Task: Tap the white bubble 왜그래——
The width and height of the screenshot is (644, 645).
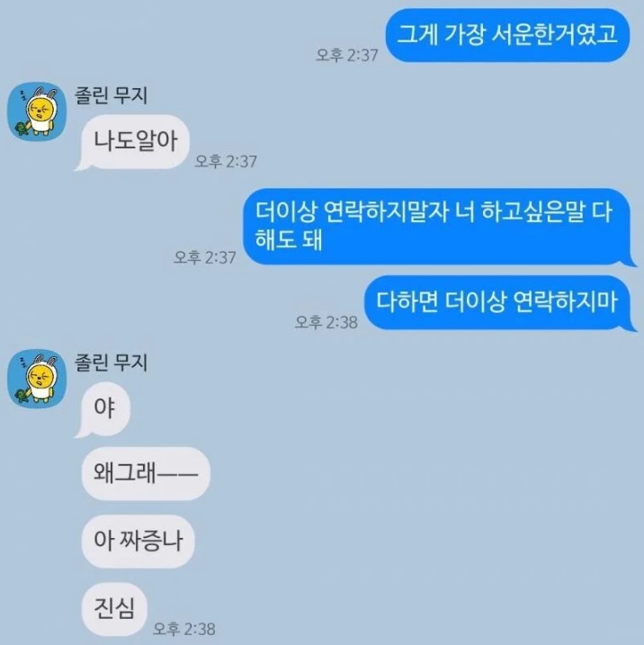Action: point(146,474)
